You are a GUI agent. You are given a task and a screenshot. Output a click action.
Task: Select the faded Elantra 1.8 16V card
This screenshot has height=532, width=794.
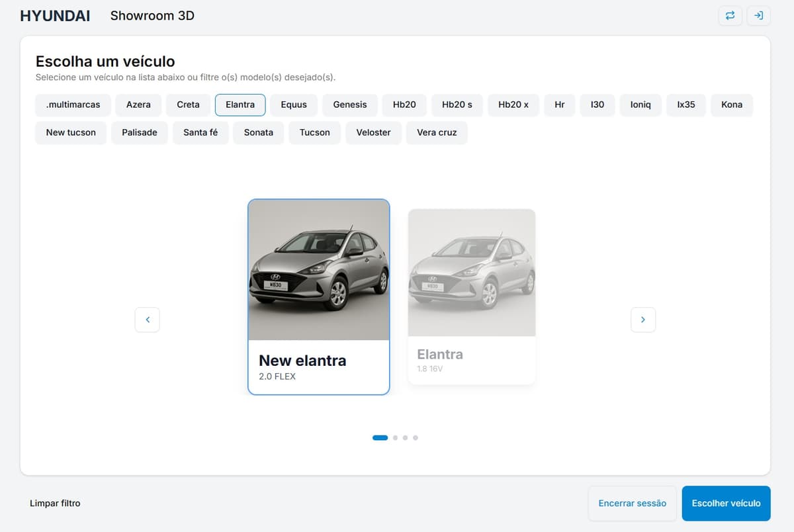(471, 296)
